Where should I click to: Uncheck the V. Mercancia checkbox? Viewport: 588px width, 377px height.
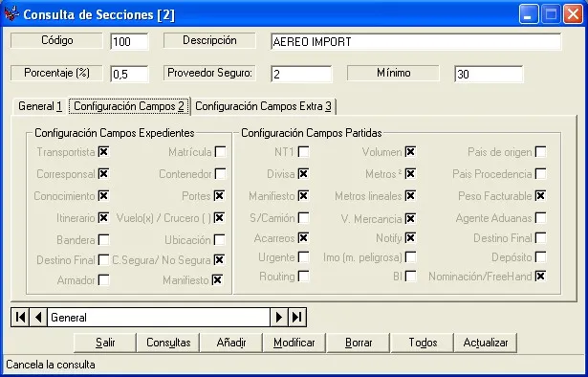410,219
